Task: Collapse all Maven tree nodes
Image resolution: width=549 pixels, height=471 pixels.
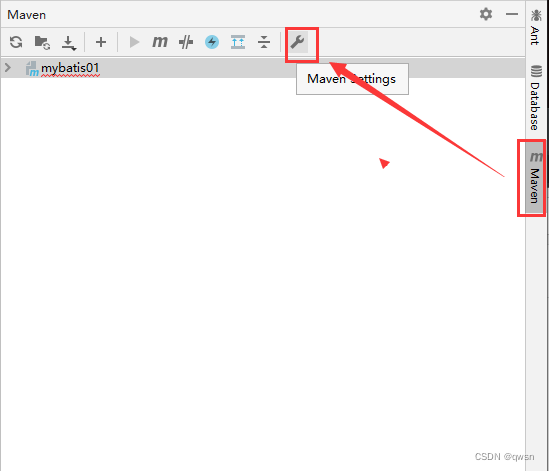Action: coord(264,42)
